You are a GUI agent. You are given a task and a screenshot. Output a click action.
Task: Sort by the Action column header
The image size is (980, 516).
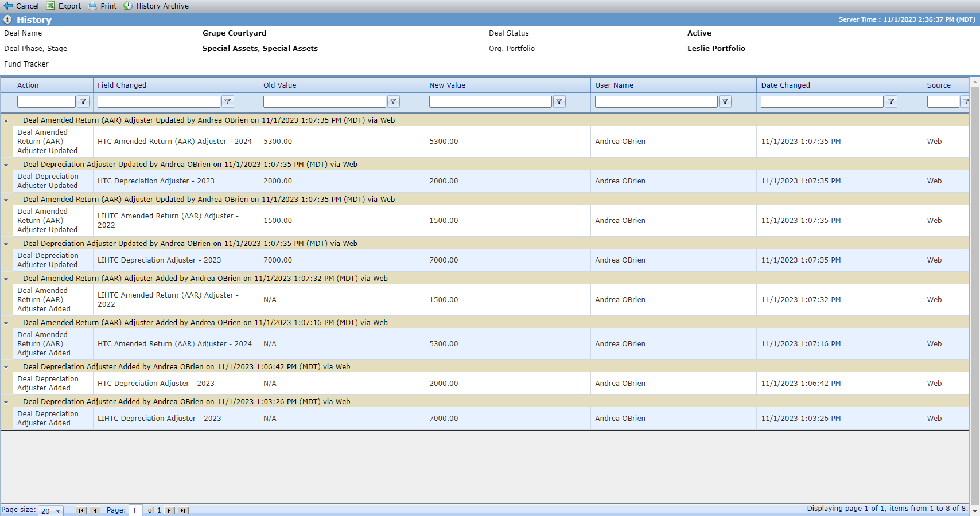[x=28, y=85]
